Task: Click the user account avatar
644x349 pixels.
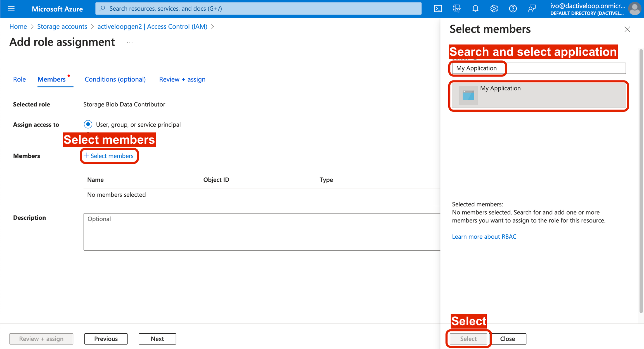Action: (x=634, y=9)
